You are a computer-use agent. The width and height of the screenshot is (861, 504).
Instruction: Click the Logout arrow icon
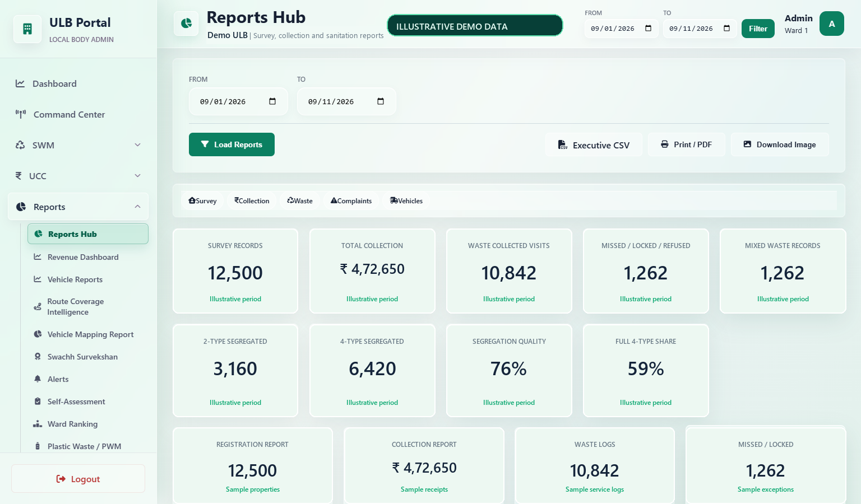coord(61,479)
